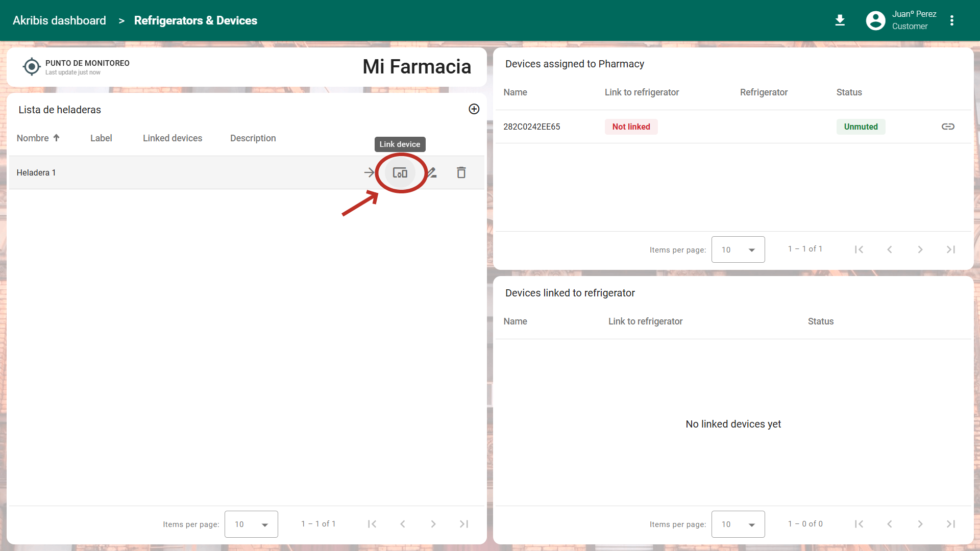
Task: Click the user account avatar icon
Action: point(875,20)
